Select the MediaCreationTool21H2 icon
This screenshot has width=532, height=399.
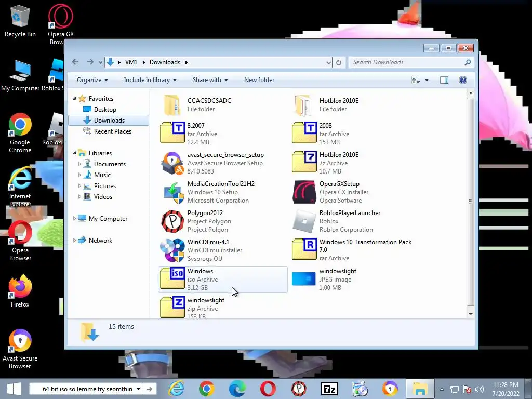[173, 192]
